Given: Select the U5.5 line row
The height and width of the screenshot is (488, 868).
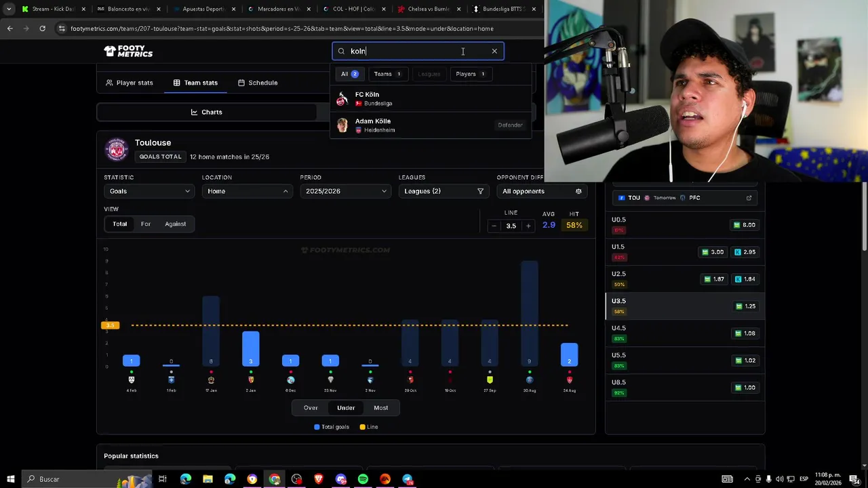Looking at the screenshot, I should point(685,361).
